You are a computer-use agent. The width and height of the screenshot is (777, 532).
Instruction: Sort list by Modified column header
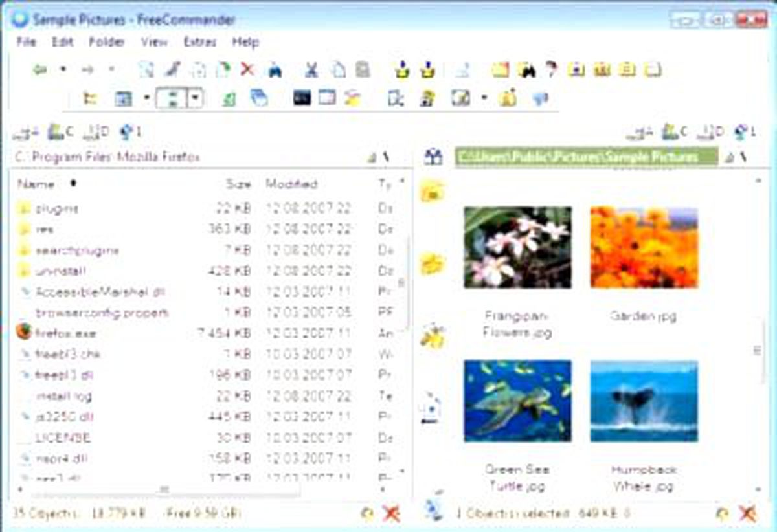[x=291, y=184]
